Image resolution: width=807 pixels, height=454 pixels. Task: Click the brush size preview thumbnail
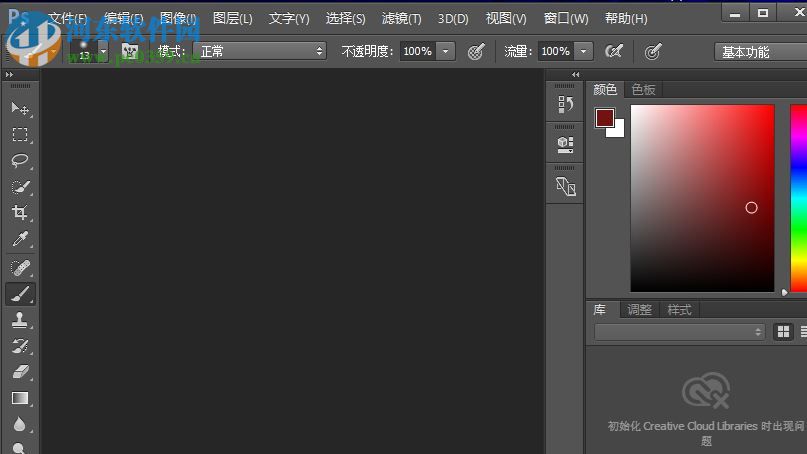click(84, 51)
